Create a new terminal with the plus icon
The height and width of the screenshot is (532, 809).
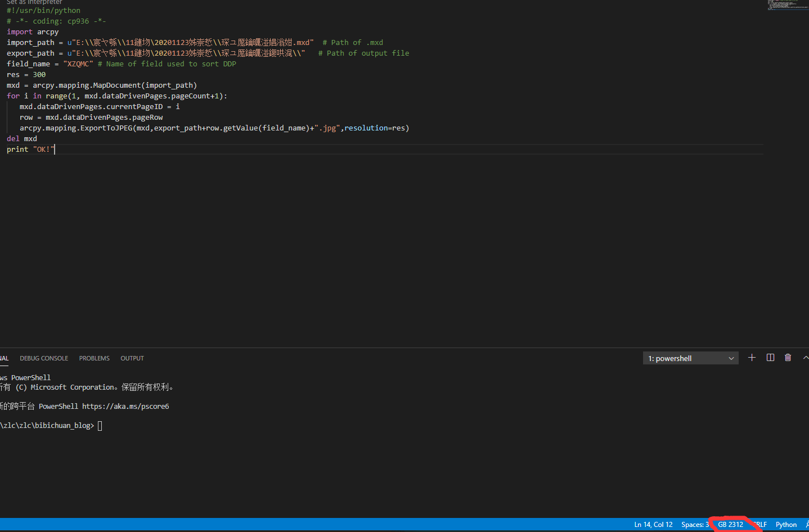click(x=752, y=358)
